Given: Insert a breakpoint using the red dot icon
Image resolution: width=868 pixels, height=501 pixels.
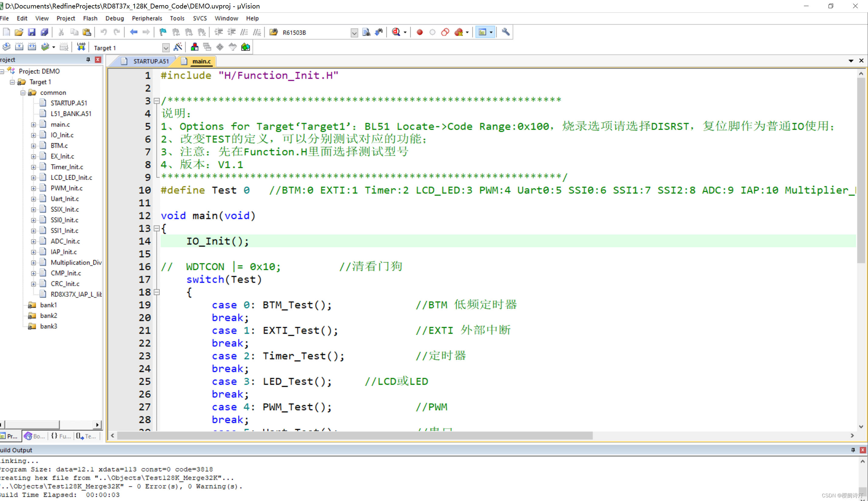Looking at the screenshot, I should tap(419, 32).
